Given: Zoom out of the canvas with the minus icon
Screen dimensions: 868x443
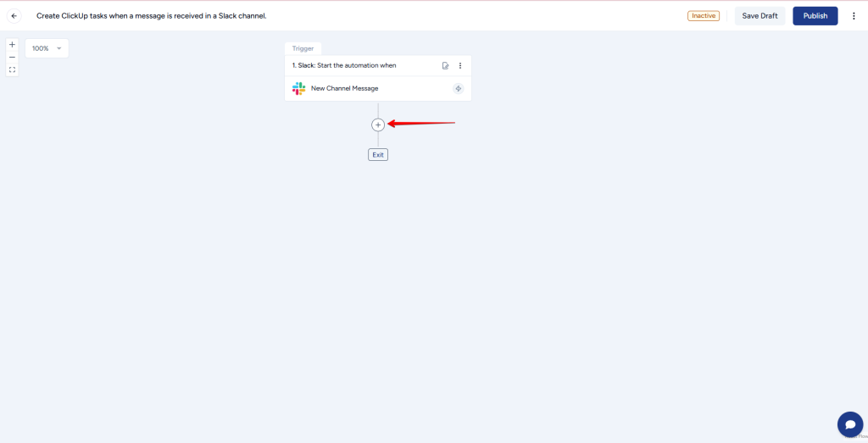Looking at the screenshot, I should 12,57.
